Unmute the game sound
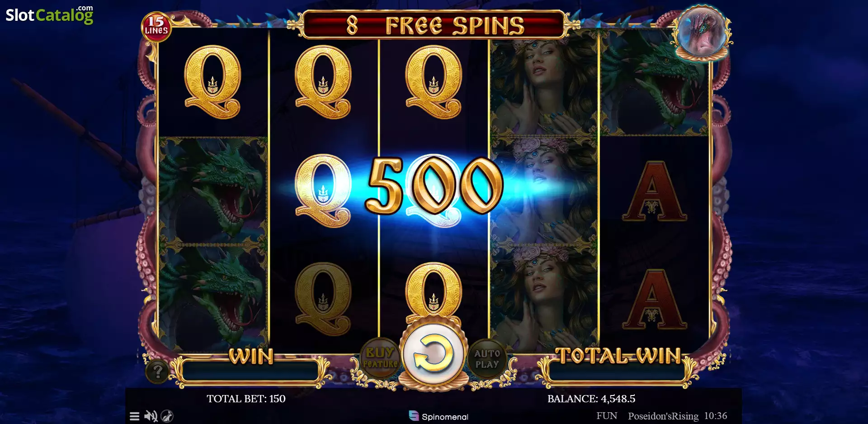The image size is (868, 424). click(x=151, y=416)
